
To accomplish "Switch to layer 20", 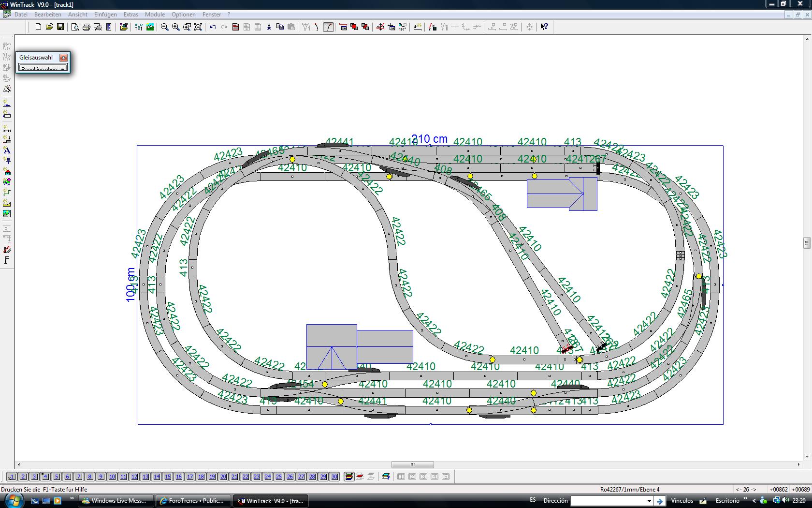I will point(223,477).
